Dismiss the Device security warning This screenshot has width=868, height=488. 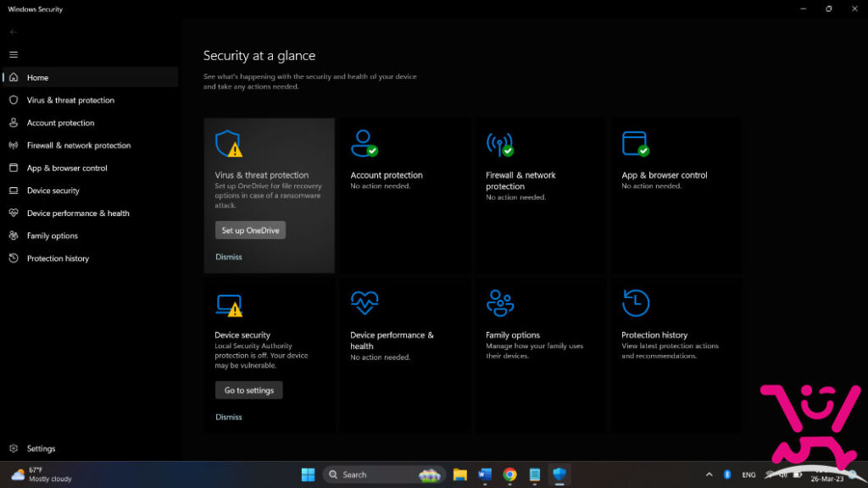click(x=229, y=417)
